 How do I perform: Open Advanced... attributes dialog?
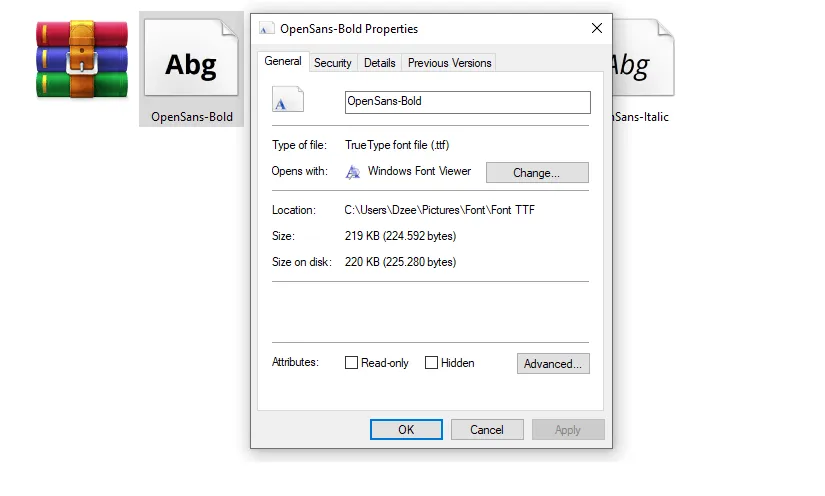(553, 363)
